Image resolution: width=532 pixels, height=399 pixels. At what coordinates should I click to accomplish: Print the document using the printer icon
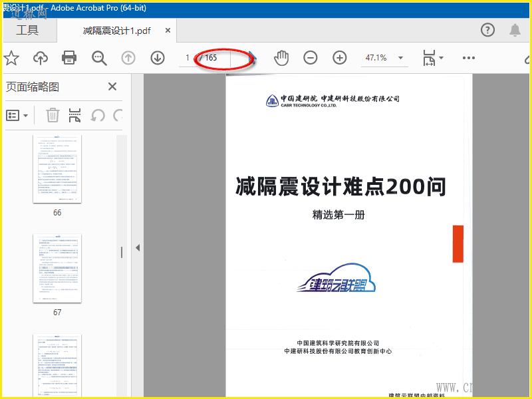point(69,58)
